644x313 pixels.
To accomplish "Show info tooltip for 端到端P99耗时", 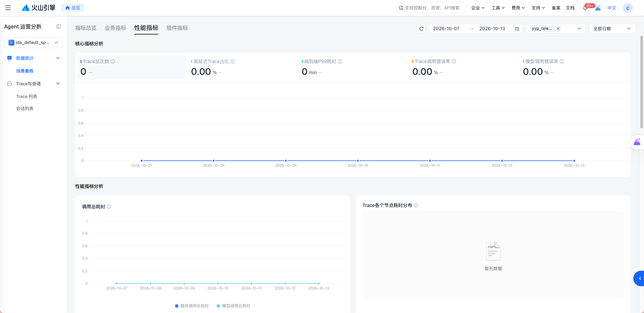I will coord(340,61).
